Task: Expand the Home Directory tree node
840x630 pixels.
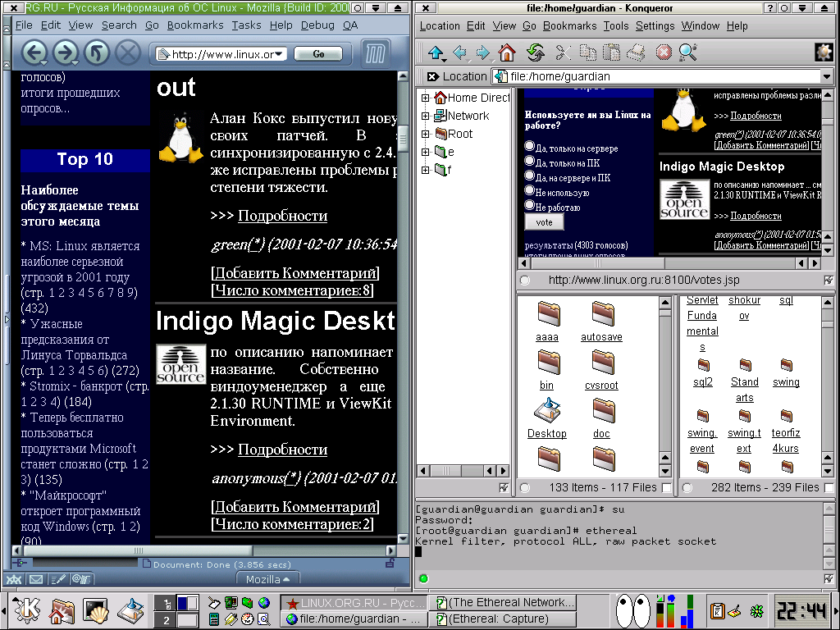Action: click(426, 98)
